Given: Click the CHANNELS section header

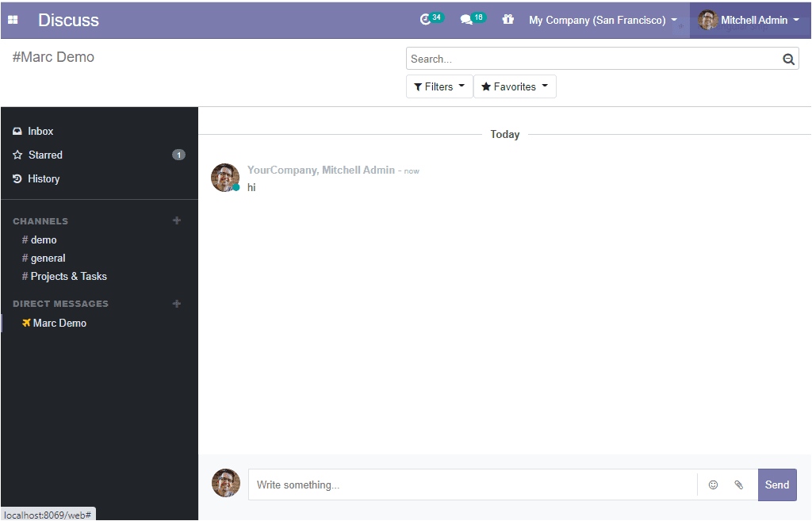Looking at the screenshot, I should [x=40, y=221].
